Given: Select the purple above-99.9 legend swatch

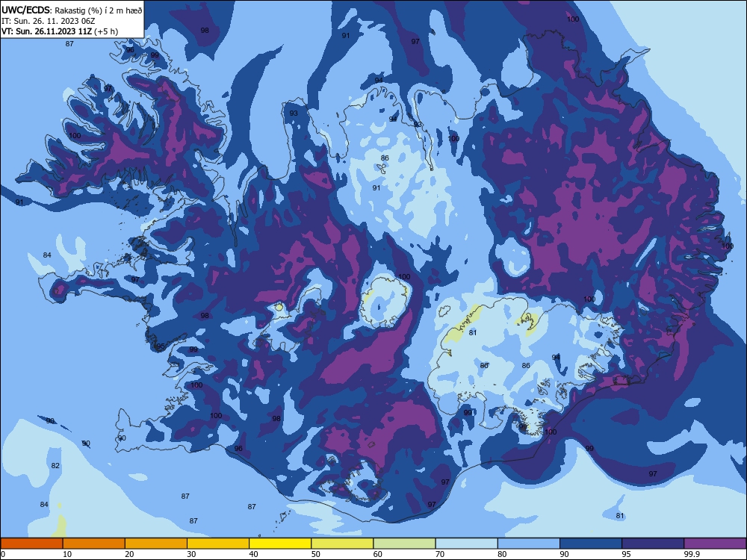Looking at the screenshot, I should [x=715, y=544].
